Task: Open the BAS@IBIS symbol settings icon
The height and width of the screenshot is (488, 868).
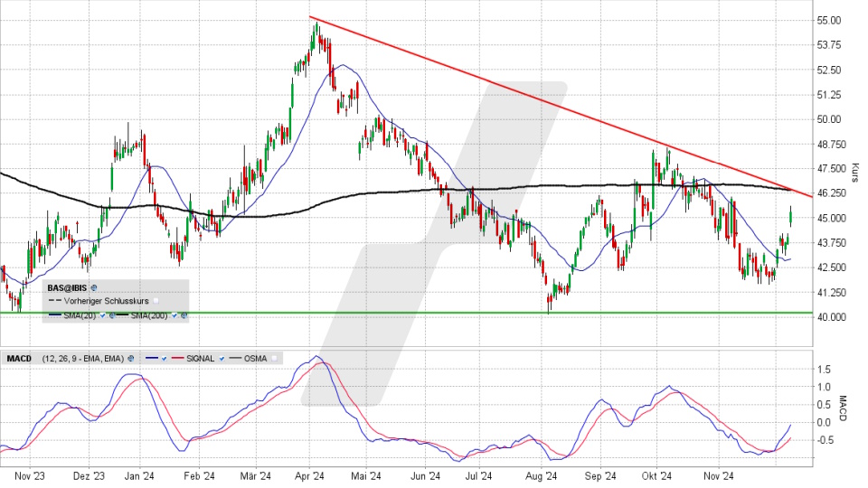Action: point(95,287)
